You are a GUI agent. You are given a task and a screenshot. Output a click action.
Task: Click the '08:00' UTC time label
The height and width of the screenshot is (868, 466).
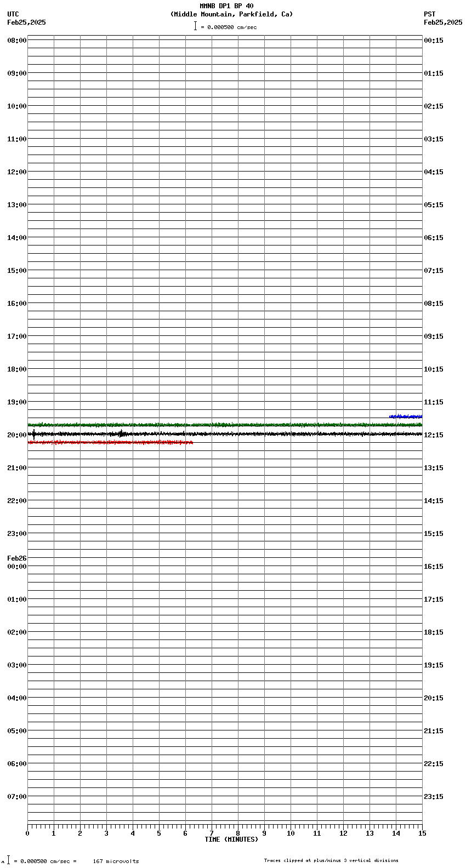click(x=17, y=41)
